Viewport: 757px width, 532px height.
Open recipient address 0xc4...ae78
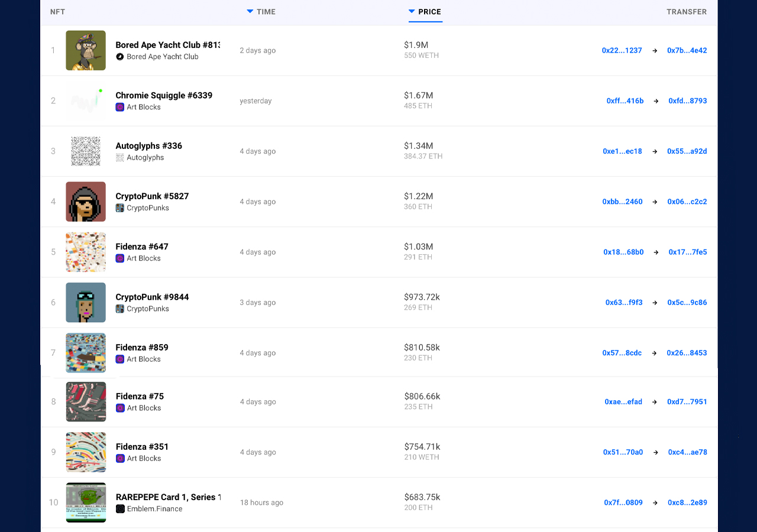pyautogui.click(x=688, y=452)
